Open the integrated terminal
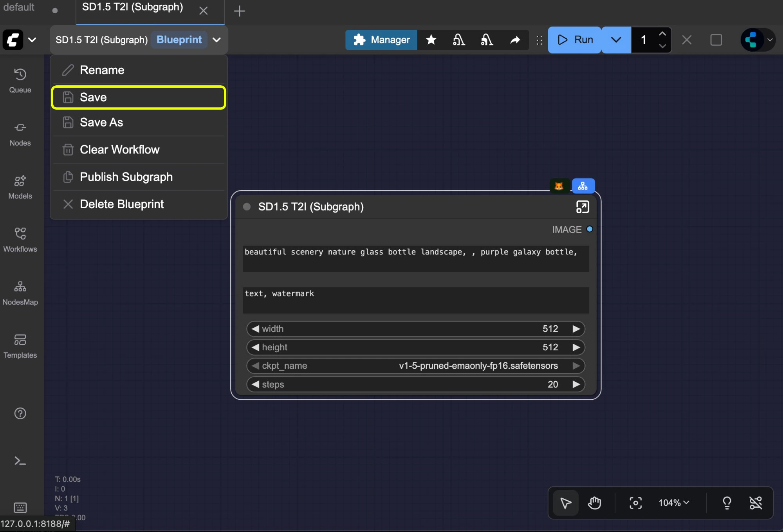Viewport: 783px width, 532px height. (x=20, y=461)
